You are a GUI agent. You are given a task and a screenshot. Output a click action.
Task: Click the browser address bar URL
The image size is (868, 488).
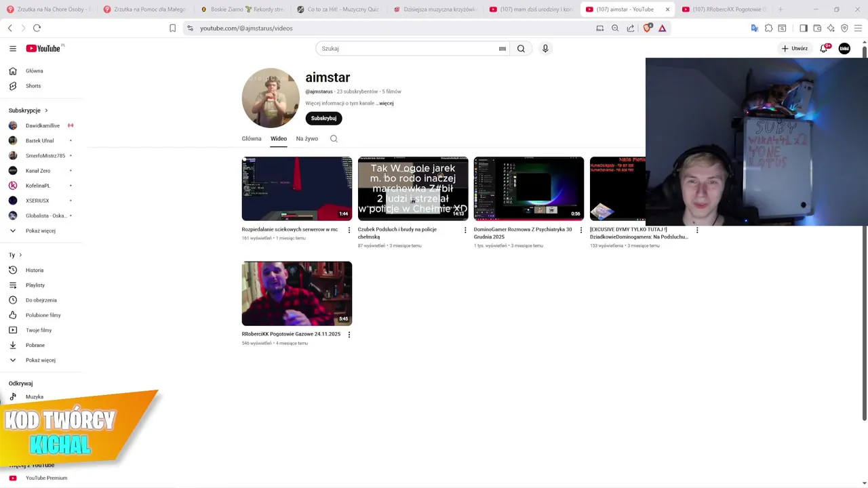pos(246,28)
